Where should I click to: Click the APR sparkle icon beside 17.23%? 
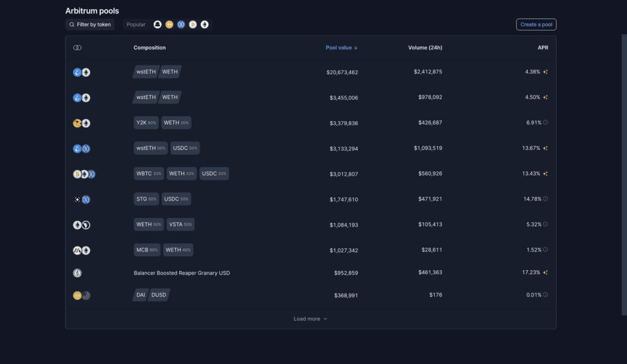click(545, 272)
